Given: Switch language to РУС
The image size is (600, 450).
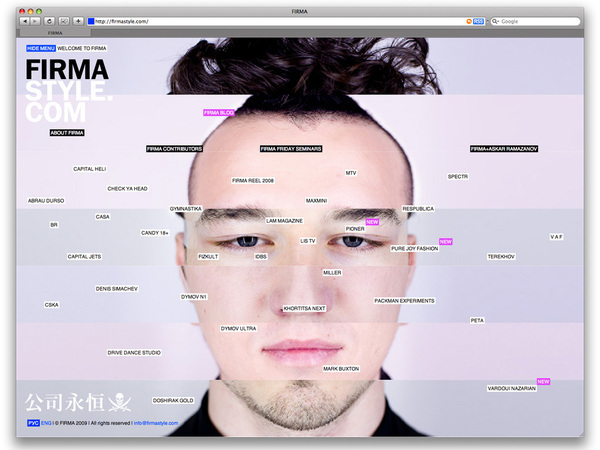Looking at the screenshot, I should tap(33, 423).
